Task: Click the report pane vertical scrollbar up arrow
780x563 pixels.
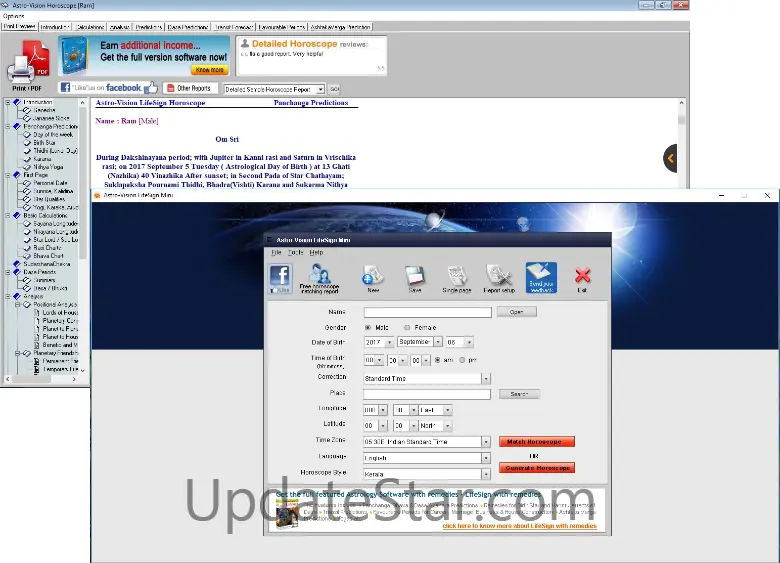Action: click(x=681, y=102)
